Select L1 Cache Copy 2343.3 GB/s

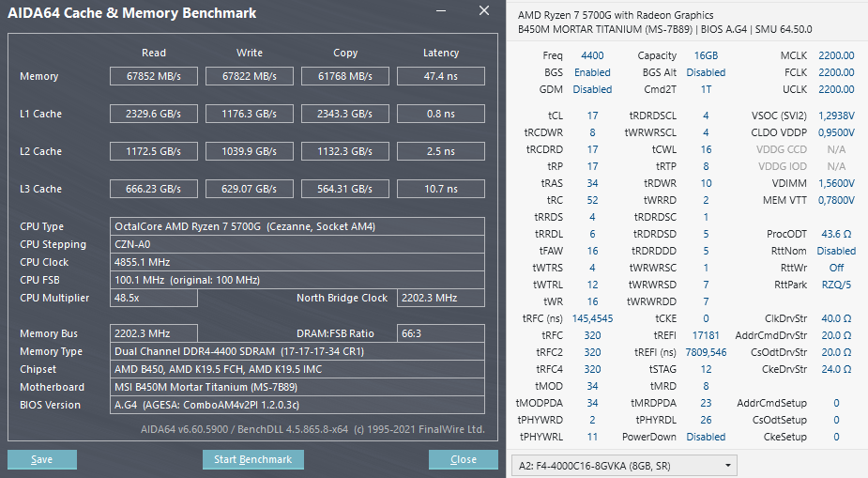pos(345,114)
